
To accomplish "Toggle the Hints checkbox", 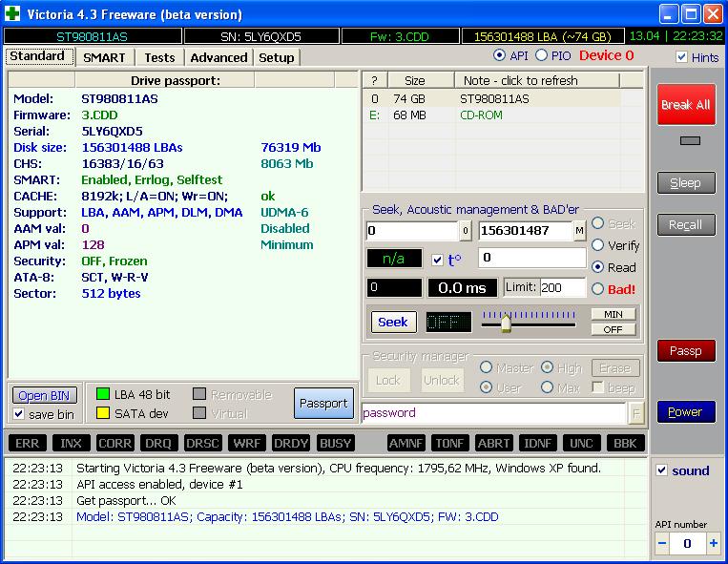I will (681, 57).
